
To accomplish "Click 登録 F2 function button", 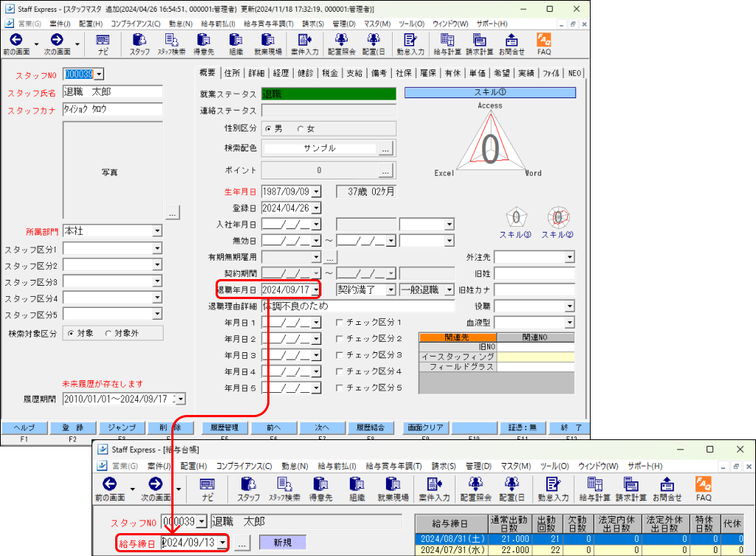I will 73,428.
